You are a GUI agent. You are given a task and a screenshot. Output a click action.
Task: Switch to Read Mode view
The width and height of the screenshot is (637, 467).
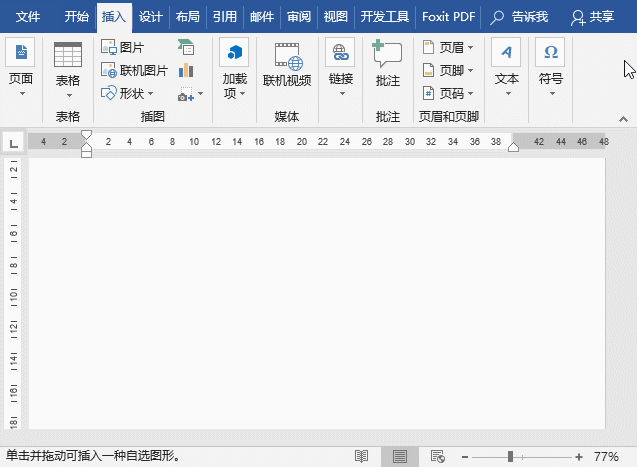click(362, 456)
